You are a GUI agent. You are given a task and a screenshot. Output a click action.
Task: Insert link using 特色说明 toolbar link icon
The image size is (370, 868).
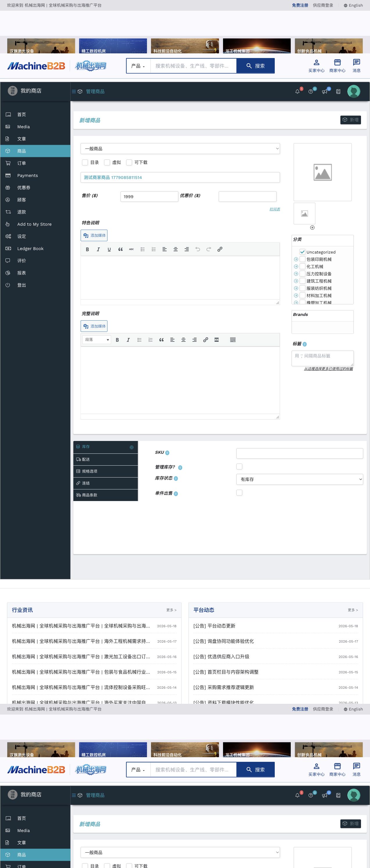[220, 249]
